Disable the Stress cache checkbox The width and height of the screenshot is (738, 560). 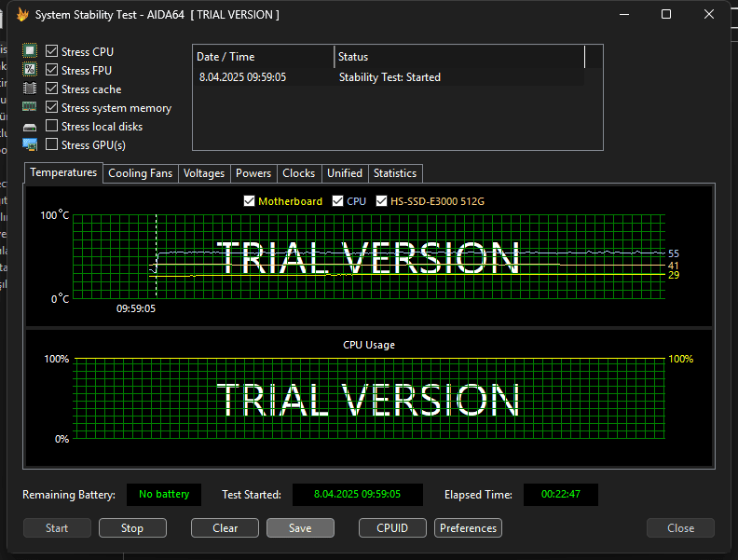(51, 88)
